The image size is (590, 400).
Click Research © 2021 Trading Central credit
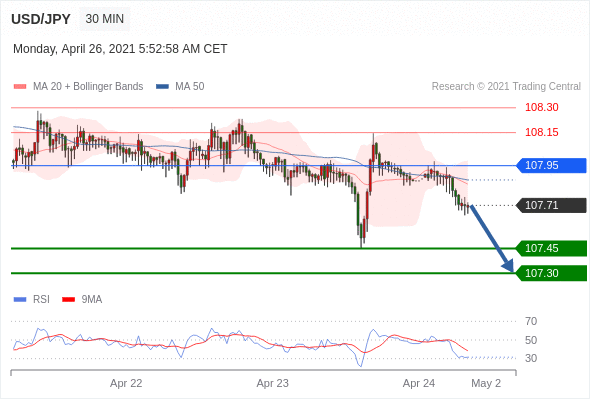tap(506, 87)
